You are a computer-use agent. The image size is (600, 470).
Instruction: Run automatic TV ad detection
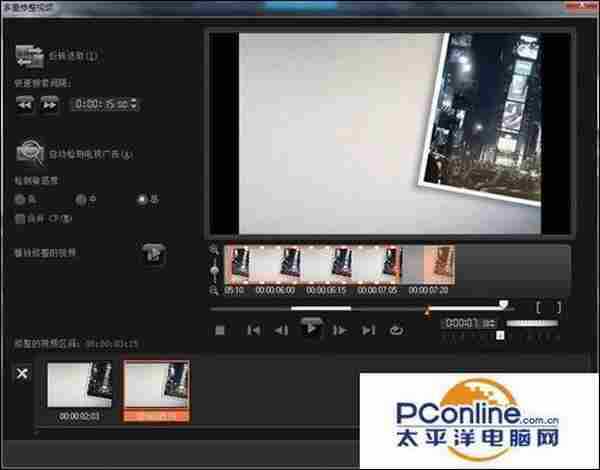30,152
